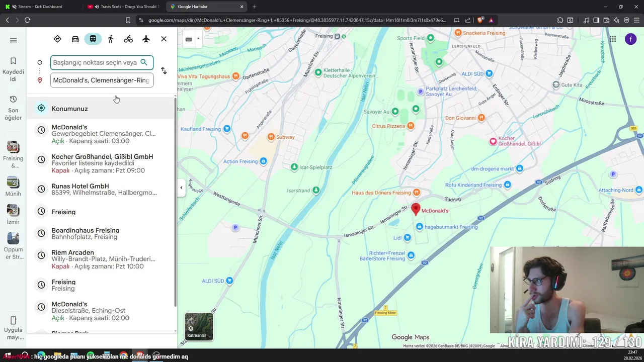Click the Subway restaurant marker

tap(271, 137)
